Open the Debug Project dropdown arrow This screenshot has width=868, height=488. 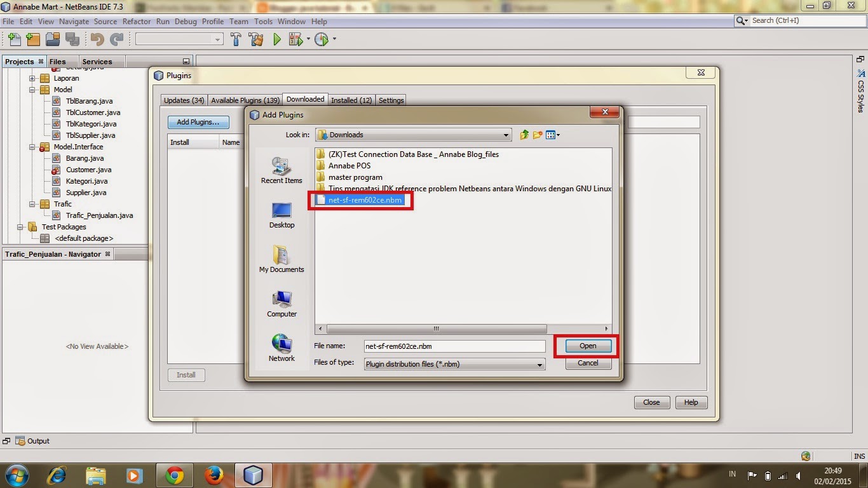point(308,39)
